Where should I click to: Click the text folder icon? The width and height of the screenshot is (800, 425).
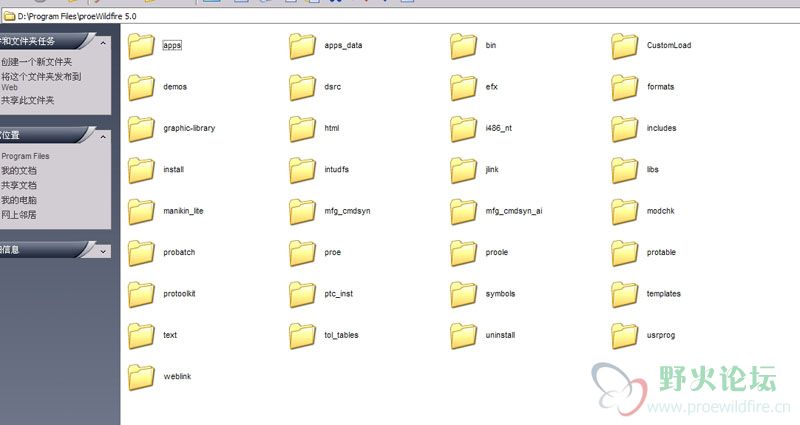[141, 335]
